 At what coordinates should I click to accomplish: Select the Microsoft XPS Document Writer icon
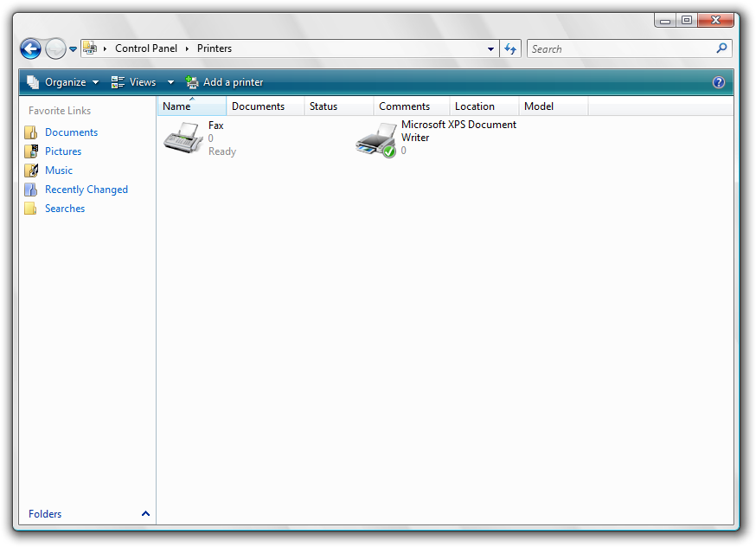(x=376, y=140)
